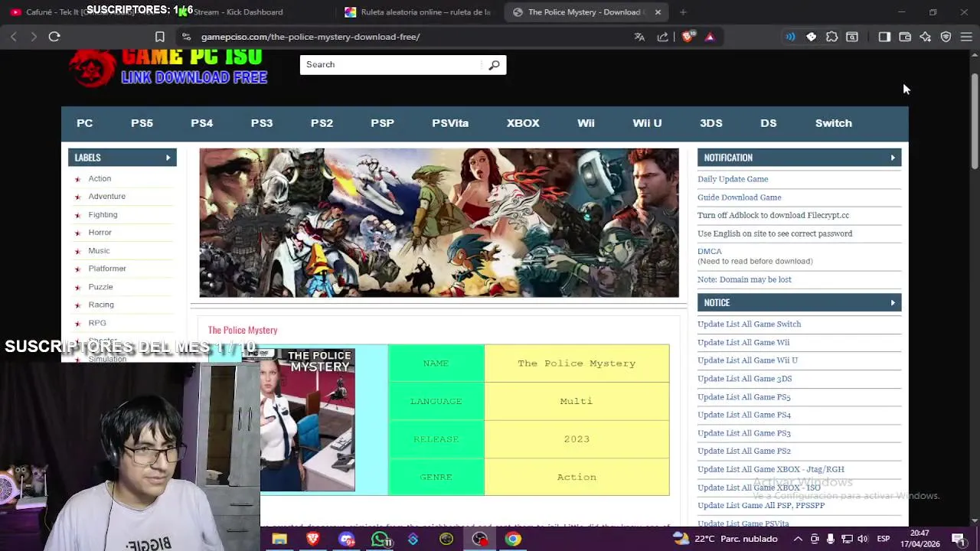Click the share icon in the address bar

tap(662, 37)
